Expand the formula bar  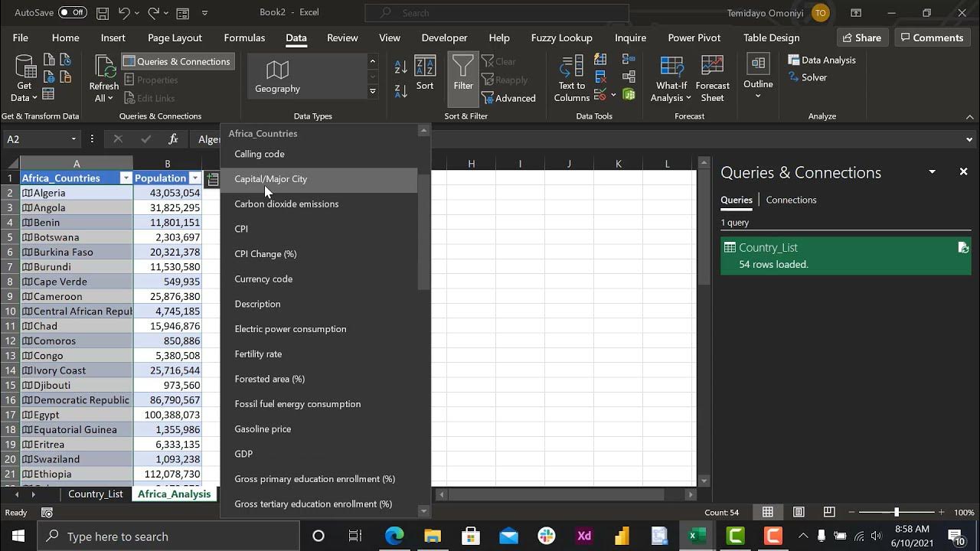click(969, 139)
